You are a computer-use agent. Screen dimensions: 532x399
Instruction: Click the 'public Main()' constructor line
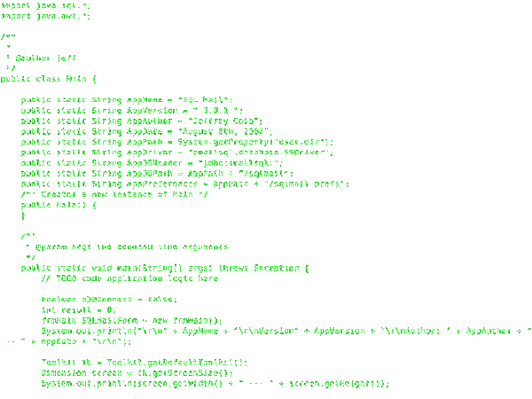coord(59,206)
